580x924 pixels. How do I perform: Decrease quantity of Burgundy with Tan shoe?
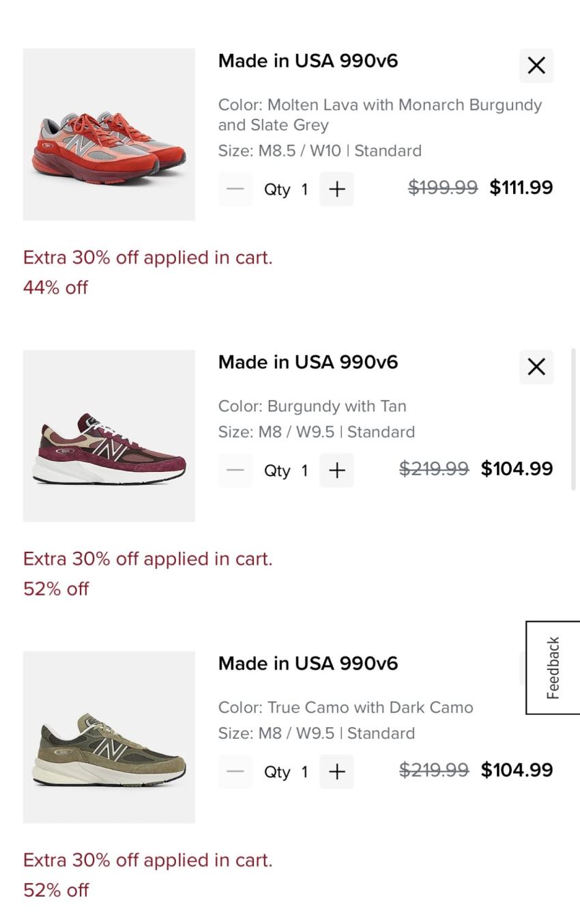click(235, 471)
